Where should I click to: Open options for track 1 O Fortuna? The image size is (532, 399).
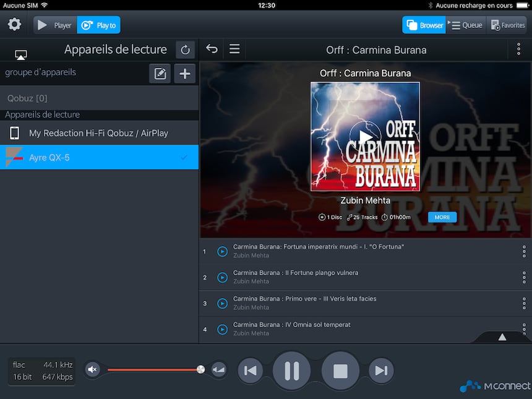coord(524,251)
